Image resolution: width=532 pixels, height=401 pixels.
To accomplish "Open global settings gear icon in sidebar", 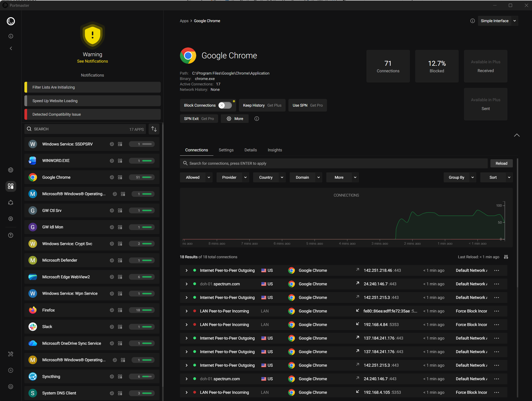I will 11,219.
